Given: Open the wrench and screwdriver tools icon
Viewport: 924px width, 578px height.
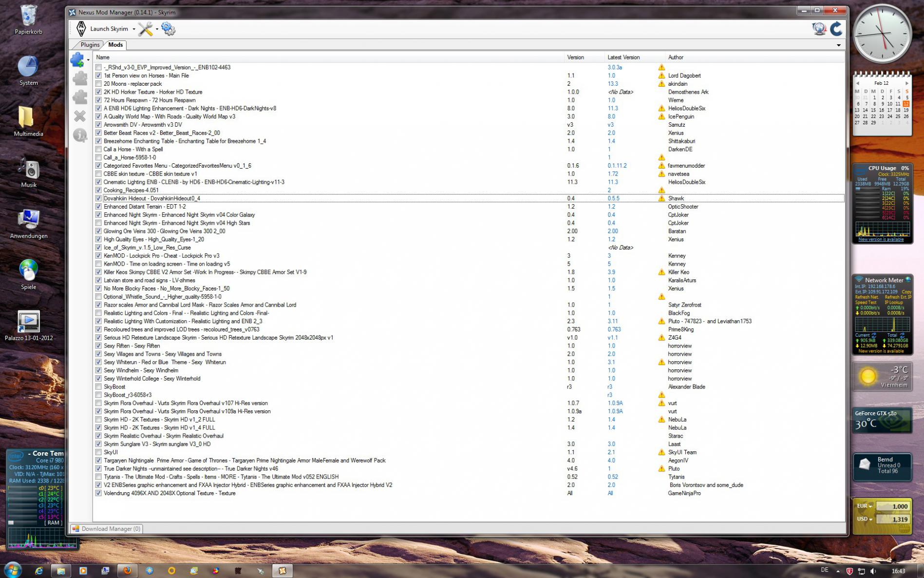Looking at the screenshot, I should coord(145,29).
